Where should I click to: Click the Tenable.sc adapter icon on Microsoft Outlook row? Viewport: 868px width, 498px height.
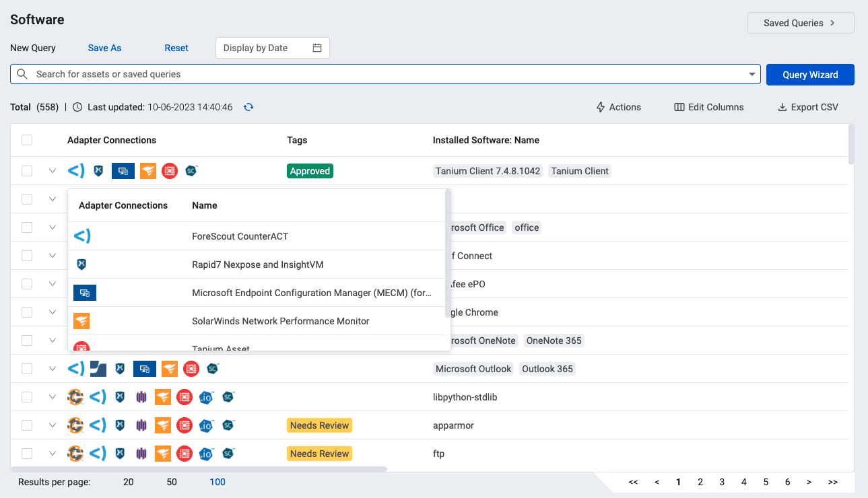[213, 369]
